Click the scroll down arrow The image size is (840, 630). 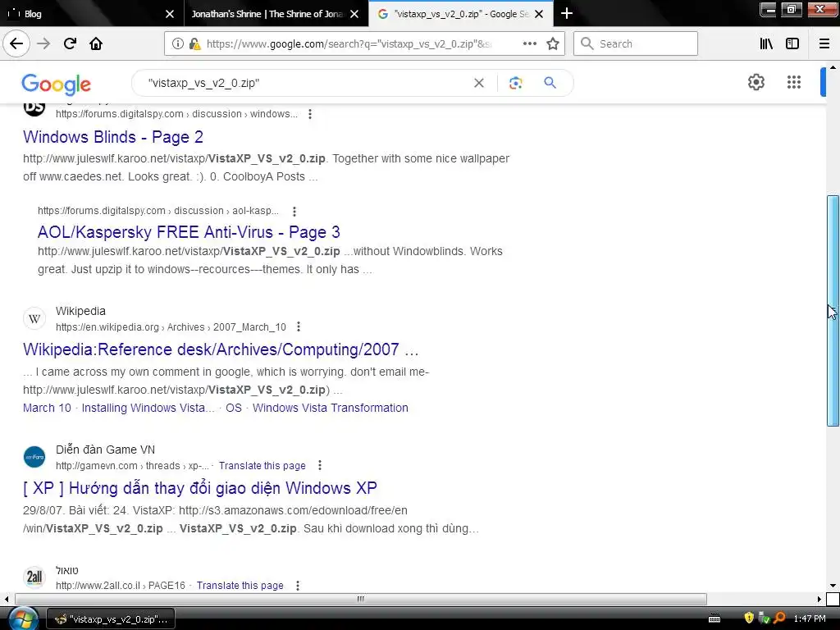pos(833,586)
